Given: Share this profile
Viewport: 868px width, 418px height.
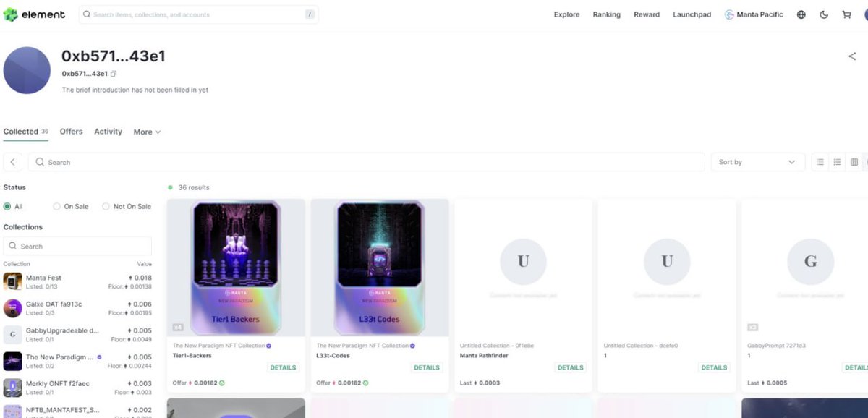Looking at the screenshot, I should (x=852, y=56).
